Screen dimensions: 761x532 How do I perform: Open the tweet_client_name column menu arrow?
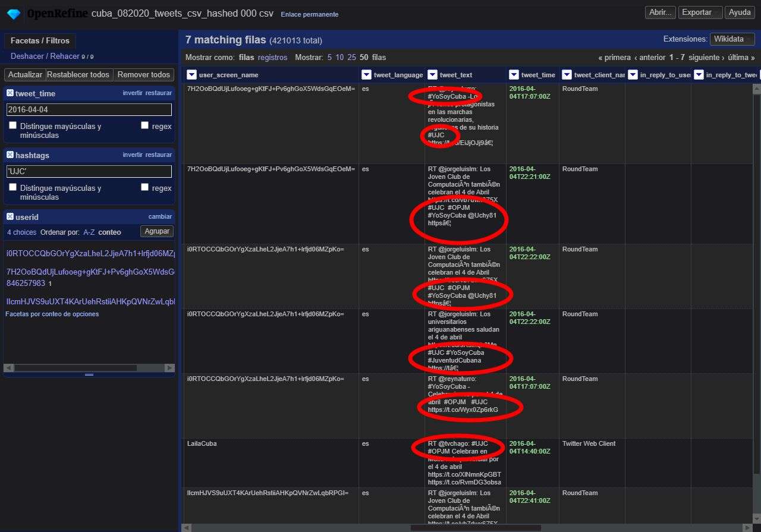(567, 75)
